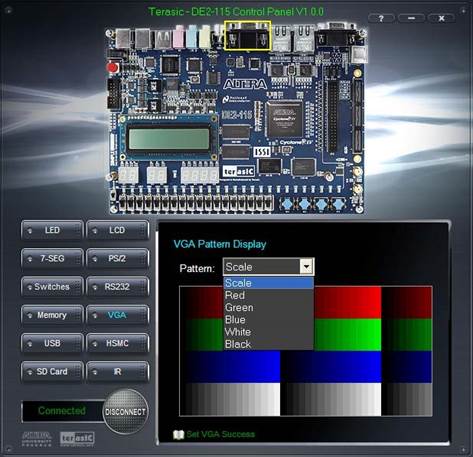Click the help question mark button
This screenshot has height=457, width=473.
tap(381, 18)
